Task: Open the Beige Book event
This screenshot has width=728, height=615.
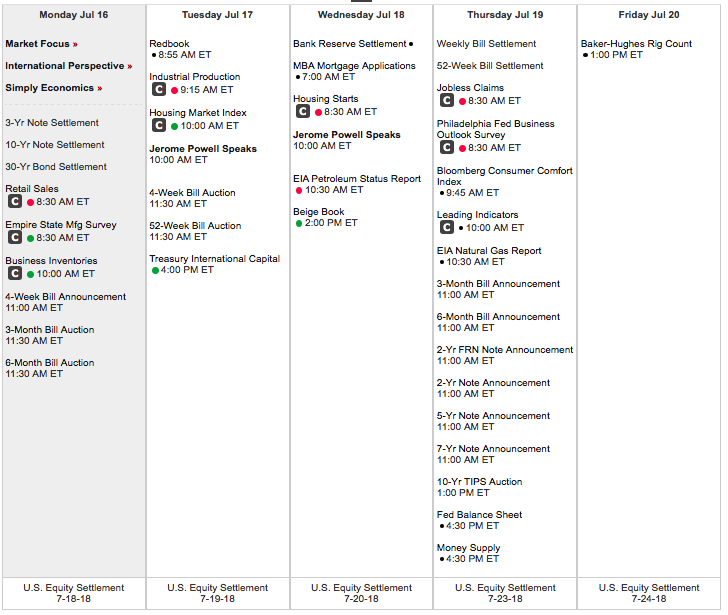Action: 318,212
